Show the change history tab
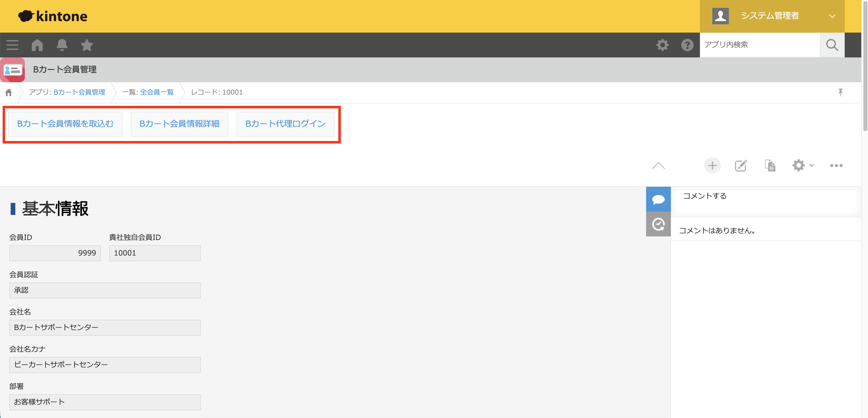This screenshot has height=418, width=868. click(658, 224)
